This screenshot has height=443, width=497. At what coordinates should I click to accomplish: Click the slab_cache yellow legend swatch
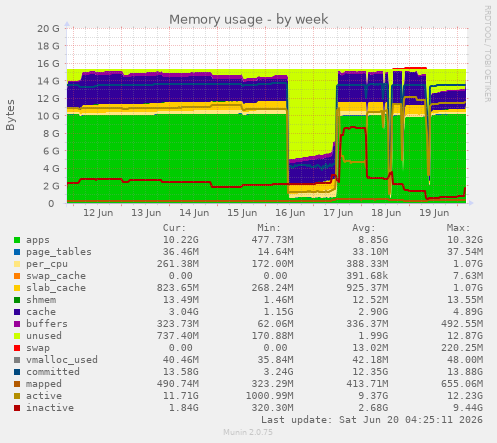tap(17, 288)
